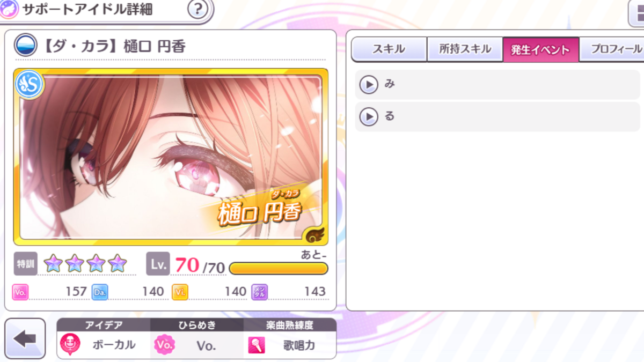644x362 pixels.
Task: Click the pink Vo. ひらめき badge
Action: pos(165,345)
